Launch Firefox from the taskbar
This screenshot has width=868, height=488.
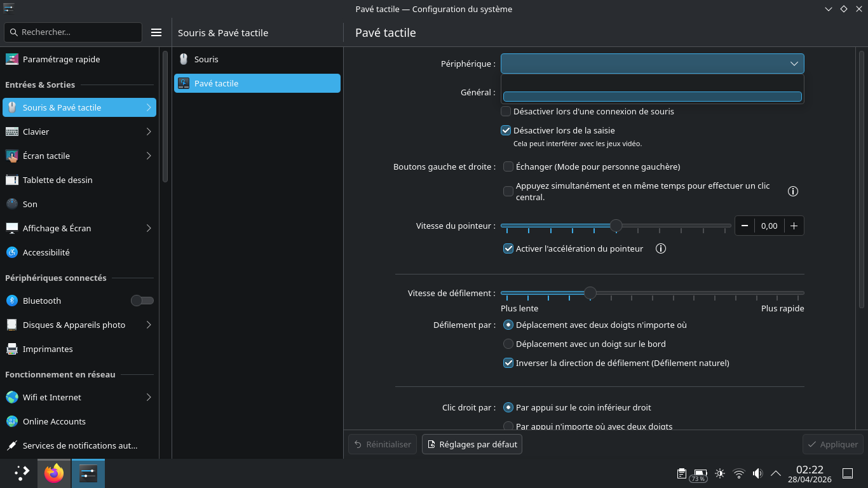54,473
